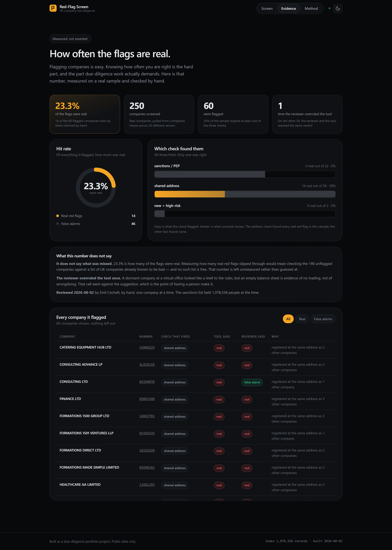Select company name FORMATIONS 1500 GROUP LTD
The image size is (392, 550).
pos(85,416)
